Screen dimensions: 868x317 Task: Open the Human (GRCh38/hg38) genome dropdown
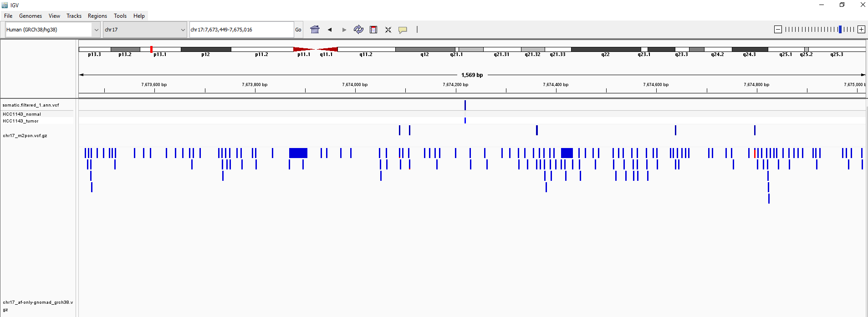[52, 30]
